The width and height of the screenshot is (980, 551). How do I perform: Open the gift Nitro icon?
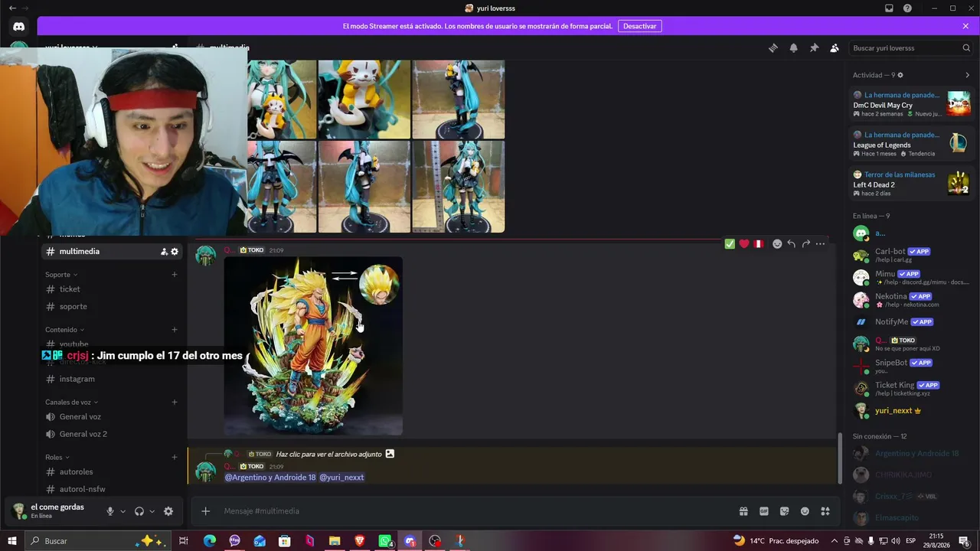[x=743, y=511]
